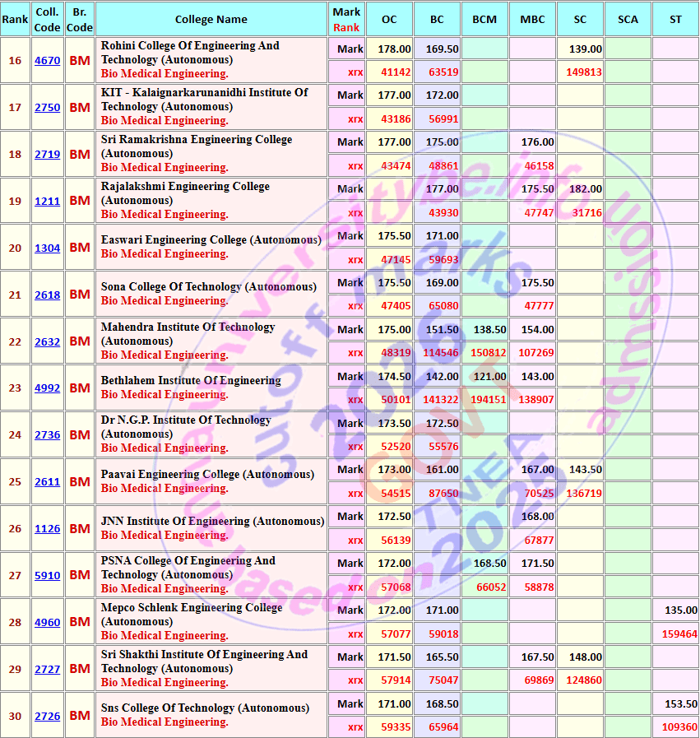Select Sns College Of Technology name
The width and height of the screenshot is (700, 738).
click(x=205, y=708)
